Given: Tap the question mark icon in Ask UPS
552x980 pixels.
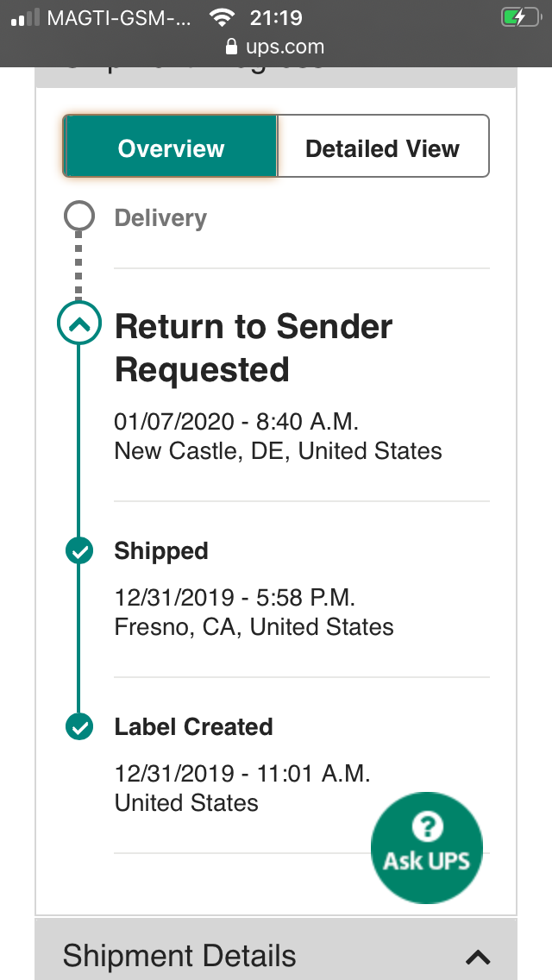Looking at the screenshot, I should [x=426, y=828].
